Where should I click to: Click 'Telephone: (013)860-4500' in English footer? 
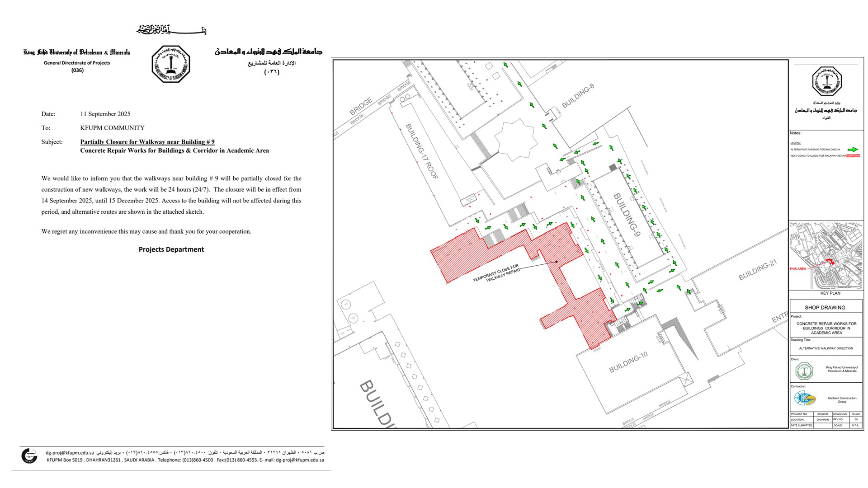pos(185,460)
